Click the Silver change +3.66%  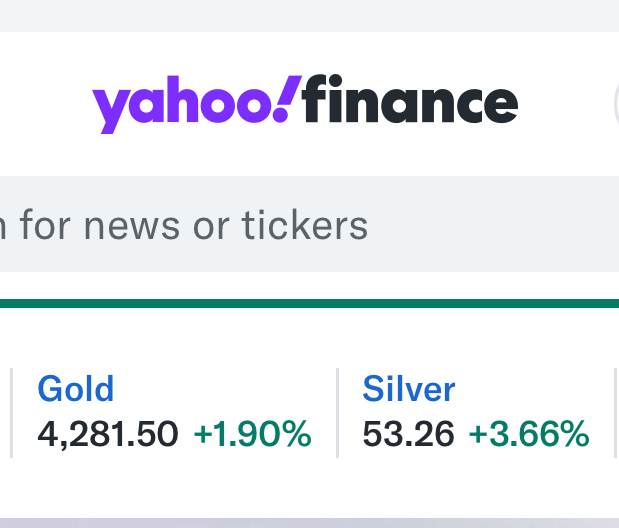[529, 434]
